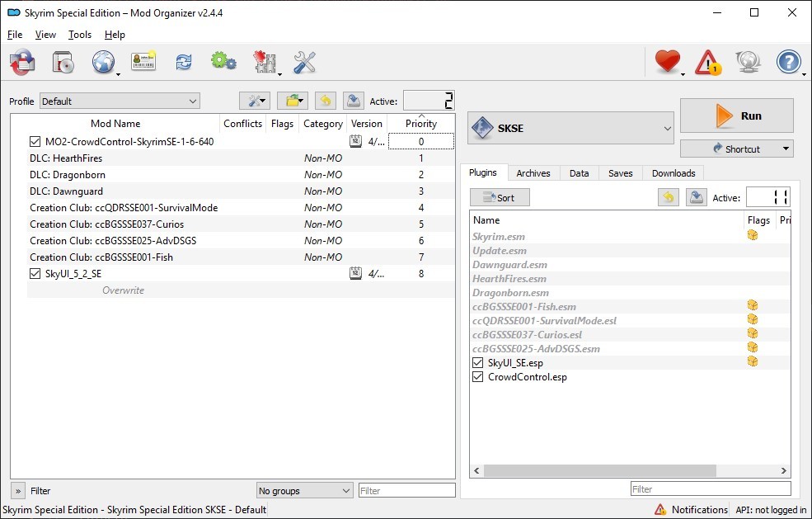Select the Overwrite row in mod list
This screenshot has height=519, width=812.
(x=241, y=290)
